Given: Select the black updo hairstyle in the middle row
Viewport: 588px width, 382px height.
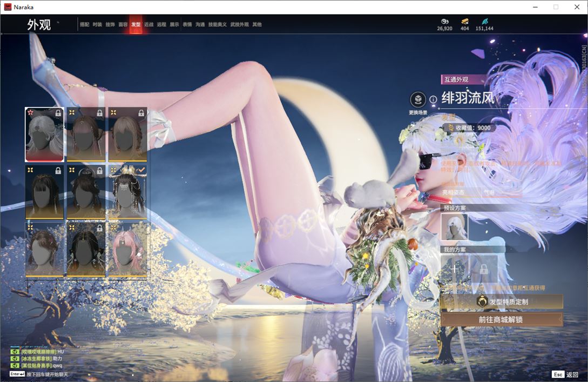Looking at the screenshot, I should [86, 192].
